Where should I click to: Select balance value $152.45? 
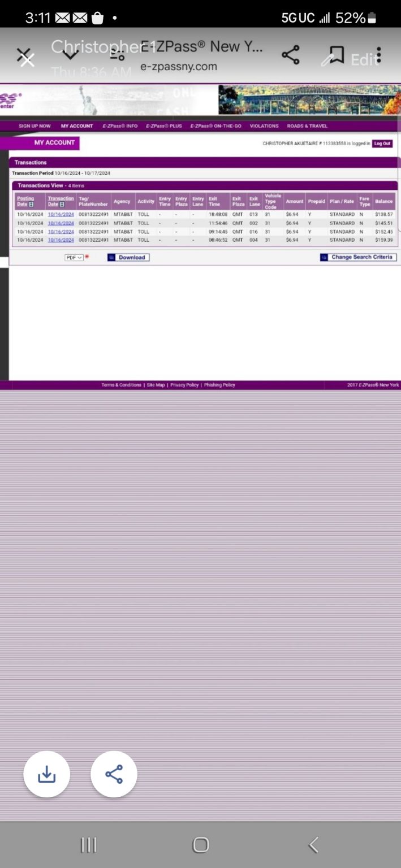tap(383, 232)
